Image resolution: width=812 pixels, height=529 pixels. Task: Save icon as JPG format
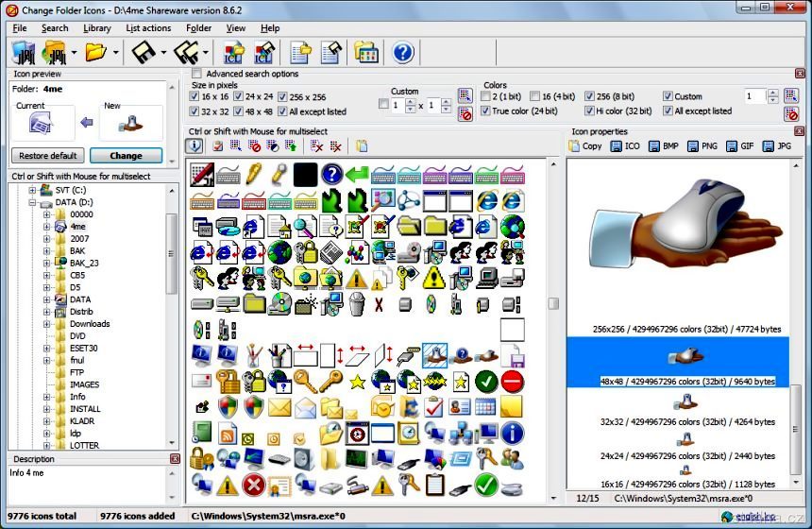coord(777,146)
